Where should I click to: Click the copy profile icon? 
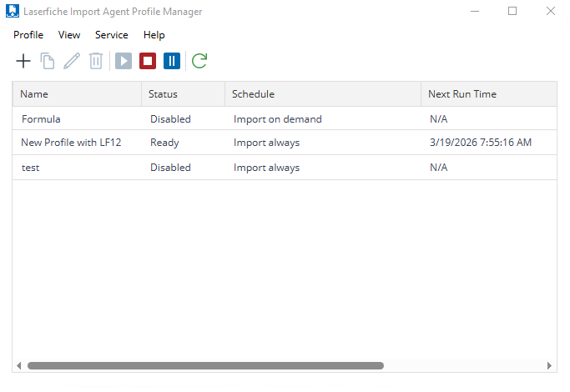[x=48, y=61]
